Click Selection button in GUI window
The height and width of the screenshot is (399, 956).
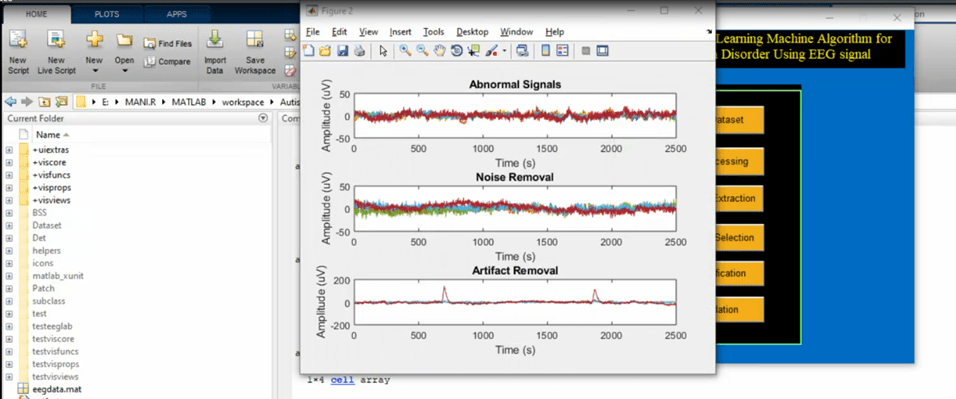739,237
